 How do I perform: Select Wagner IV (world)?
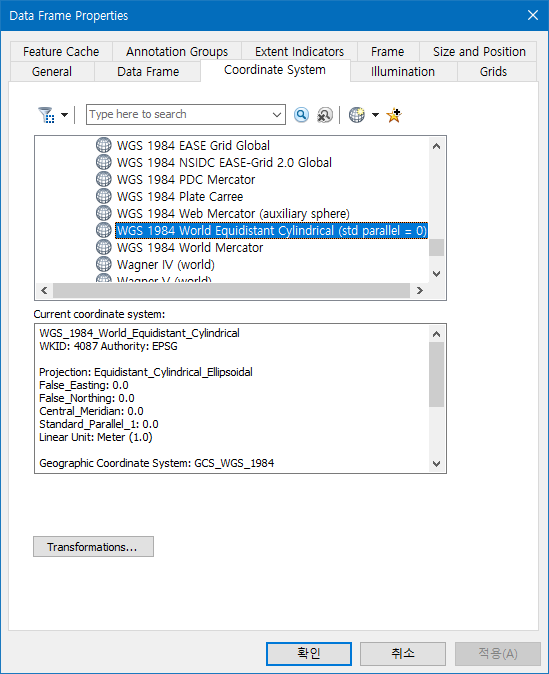pos(166,264)
